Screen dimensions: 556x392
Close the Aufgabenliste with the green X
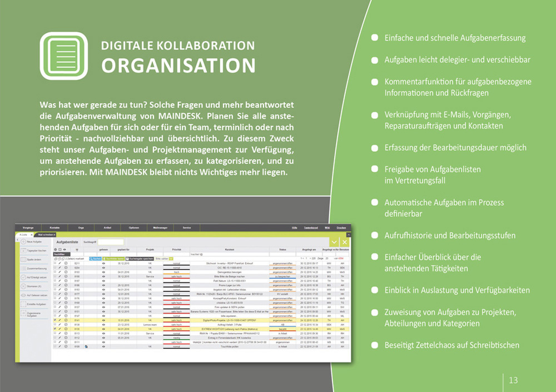pyautogui.click(x=345, y=242)
